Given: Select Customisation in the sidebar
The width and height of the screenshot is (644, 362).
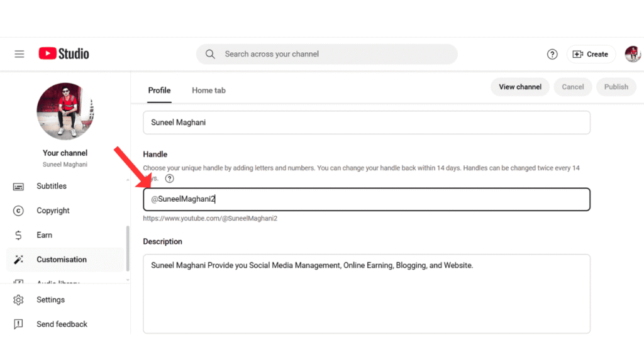Looking at the screenshot, I should coord(61,260).
